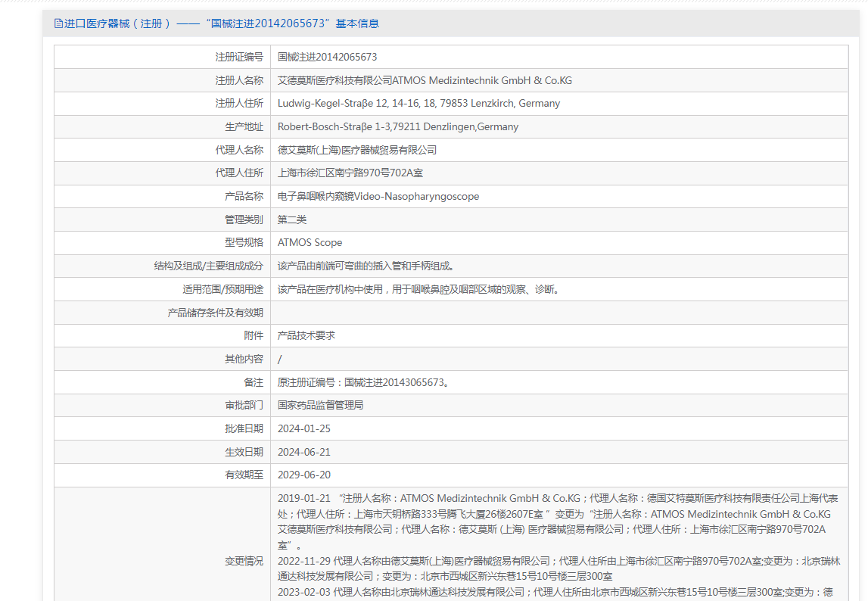Click the 产品储存条件及有效期 label
Image resolution: width=868 pixels, height=601 pixels.
[216, 313]
